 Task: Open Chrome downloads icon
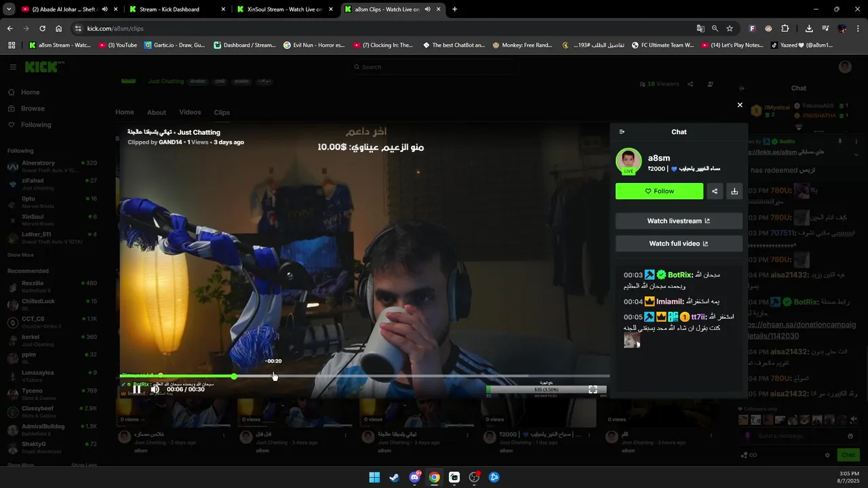click(809, 28)
